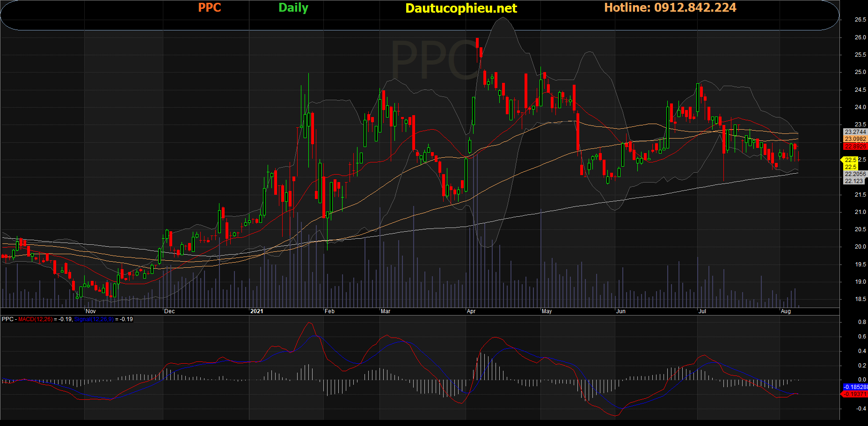Click the Nov marker on the time axis
868x426 pixels.
(x=91, y=311)
